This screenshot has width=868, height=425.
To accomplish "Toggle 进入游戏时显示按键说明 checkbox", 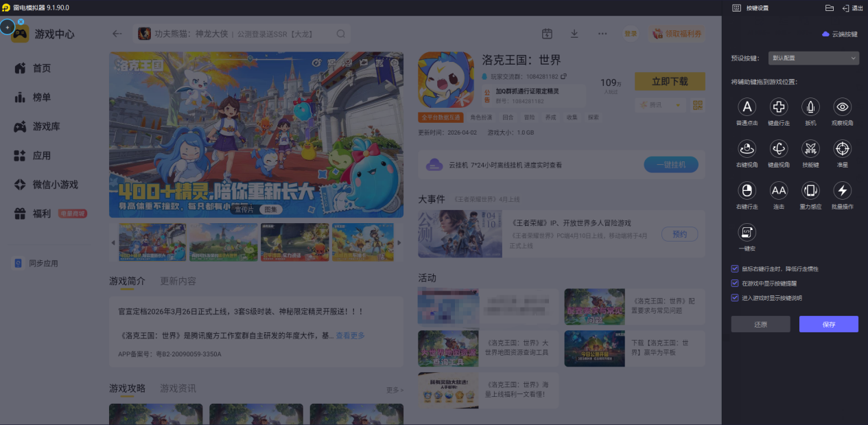I will pos(735,298).
